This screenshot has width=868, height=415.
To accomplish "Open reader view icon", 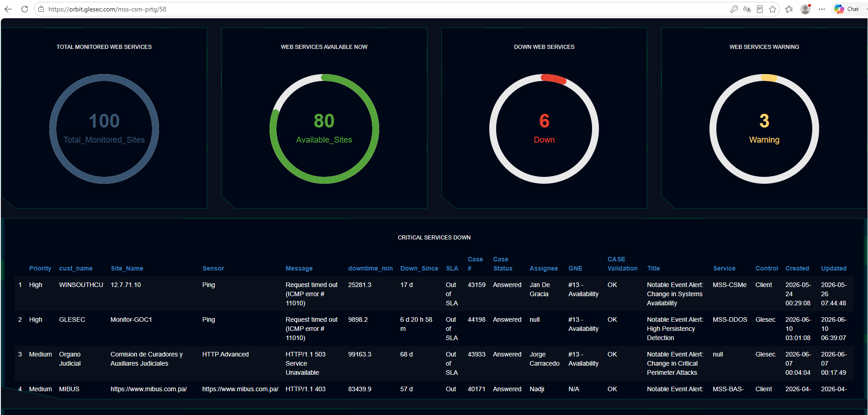I will 760,9.
